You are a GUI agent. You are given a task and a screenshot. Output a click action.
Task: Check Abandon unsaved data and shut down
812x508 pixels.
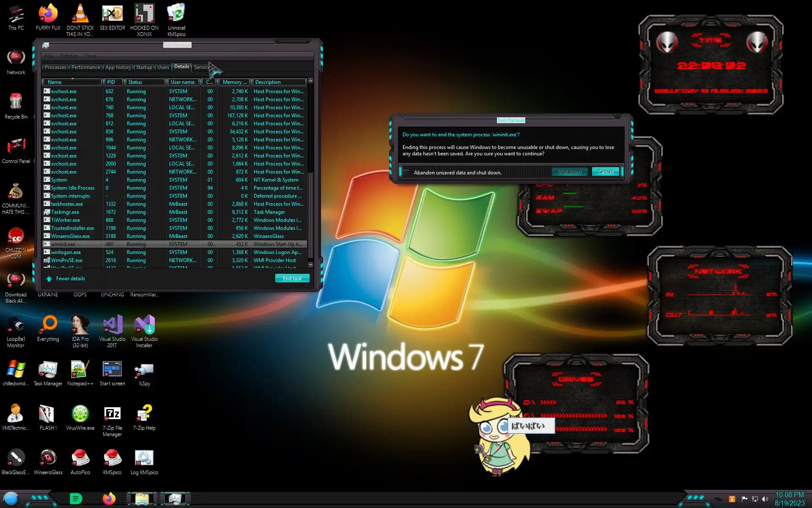(406, 172)
